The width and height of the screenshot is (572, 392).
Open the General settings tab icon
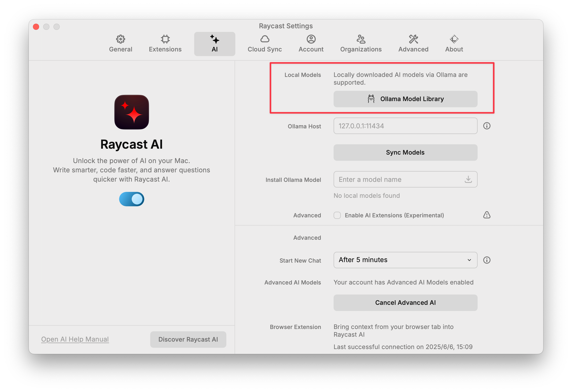coord(120,39)
